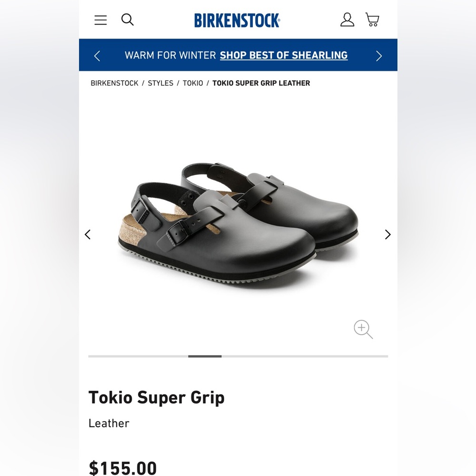Advance the winter banner with right chevron
This screenshot has width=476, height=476.
(378, 56)
